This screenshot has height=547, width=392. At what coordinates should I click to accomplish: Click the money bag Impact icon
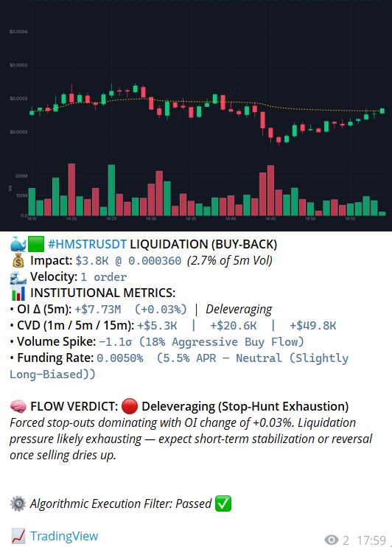pos(18,260)
